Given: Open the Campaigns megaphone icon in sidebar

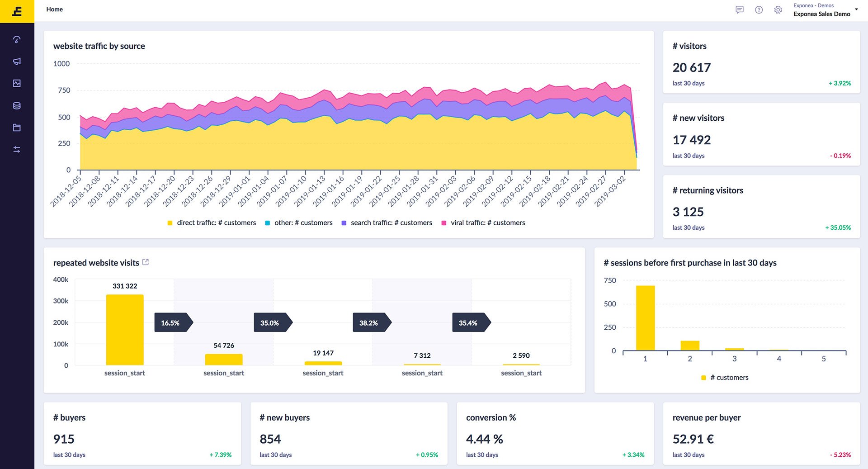Looking at the screenshot, I should 17,61.
